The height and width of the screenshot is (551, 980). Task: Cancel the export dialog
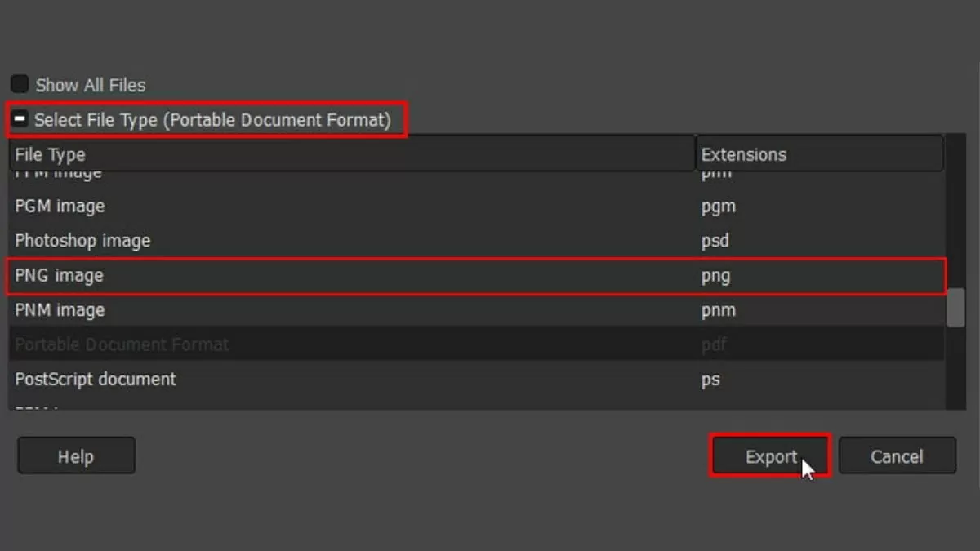click(x=897, y=455)
